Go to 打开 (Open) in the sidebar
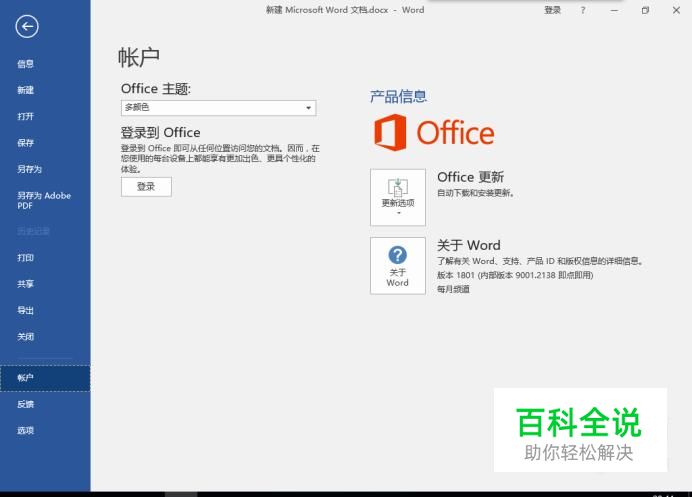 26,117
